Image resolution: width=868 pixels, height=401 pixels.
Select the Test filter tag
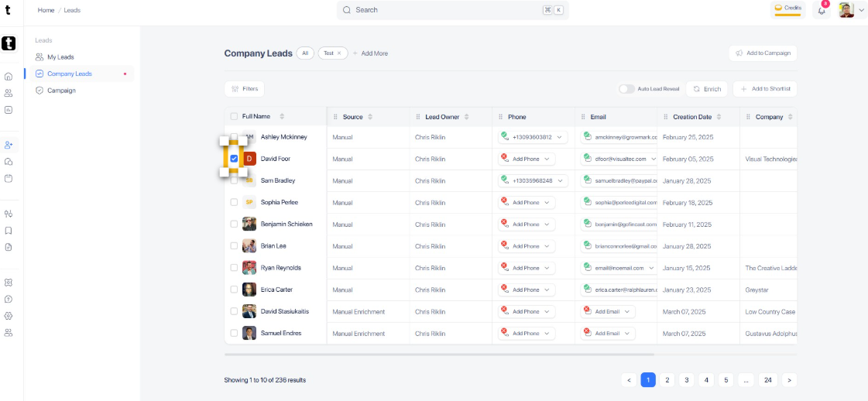point(329,53)
